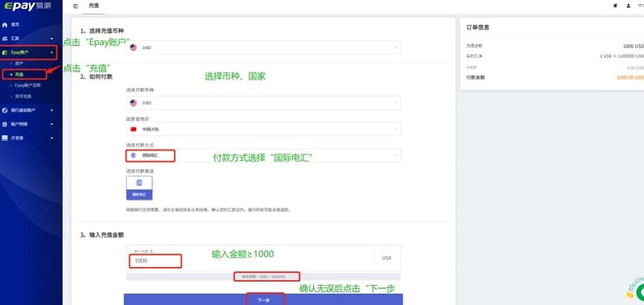Click the Epay logo at top left
This screenshot has width=644, height=305.
[x=27, y=6]
